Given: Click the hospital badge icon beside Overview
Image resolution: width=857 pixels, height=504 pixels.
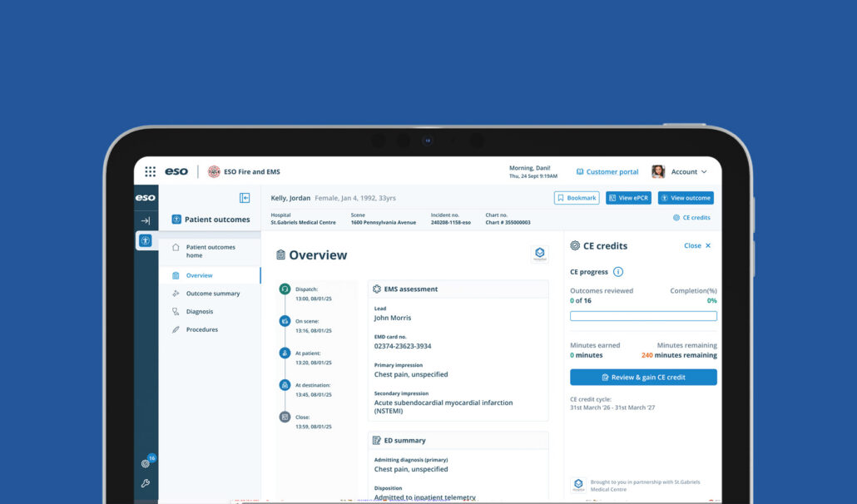Looking at the screenshot, I should [540, 254].
